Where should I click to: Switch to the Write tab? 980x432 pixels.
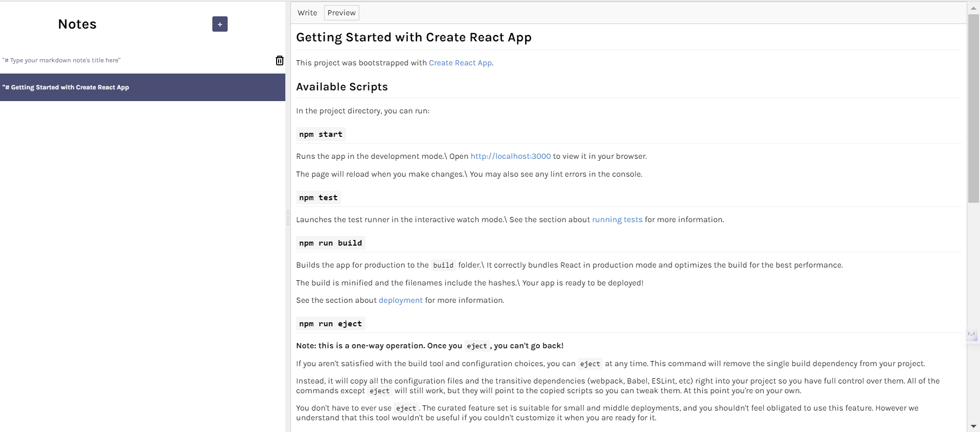click(307, 13)
